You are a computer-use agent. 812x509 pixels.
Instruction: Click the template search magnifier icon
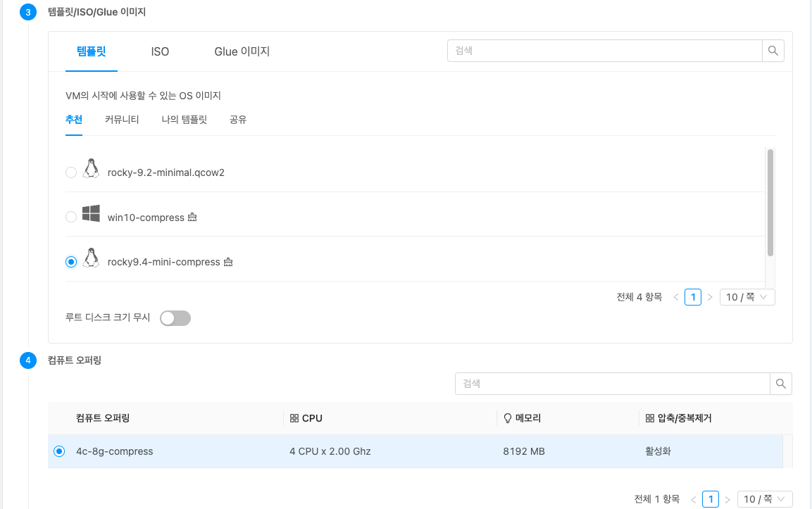[x=773, y=51]
